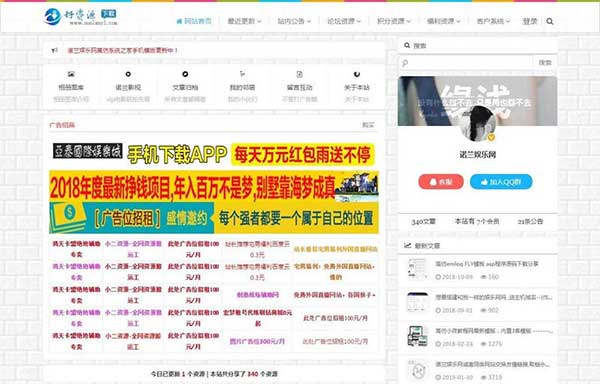Image resolution: width=600 pixels, height=384 pixels.
Task: Open the red scrolling announcement text
Action: coord(122,50)
